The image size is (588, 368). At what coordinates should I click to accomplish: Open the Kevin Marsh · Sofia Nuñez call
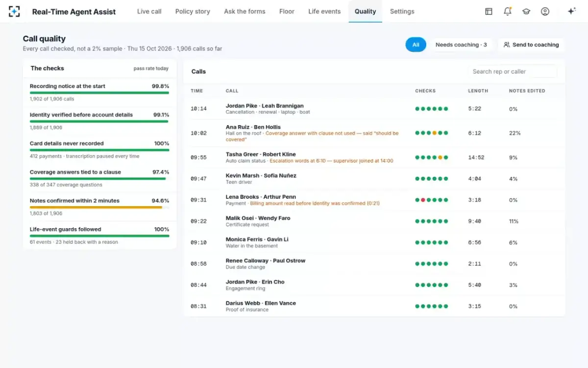point(374,179)
